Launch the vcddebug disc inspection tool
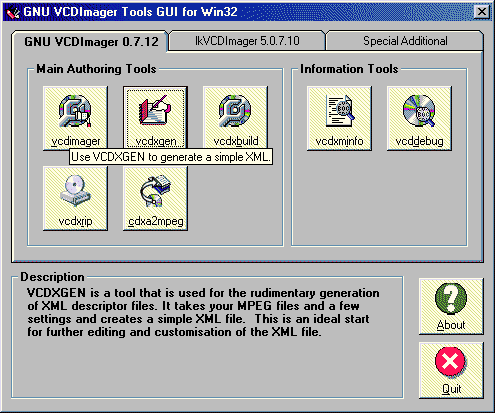 coord(419,118)
